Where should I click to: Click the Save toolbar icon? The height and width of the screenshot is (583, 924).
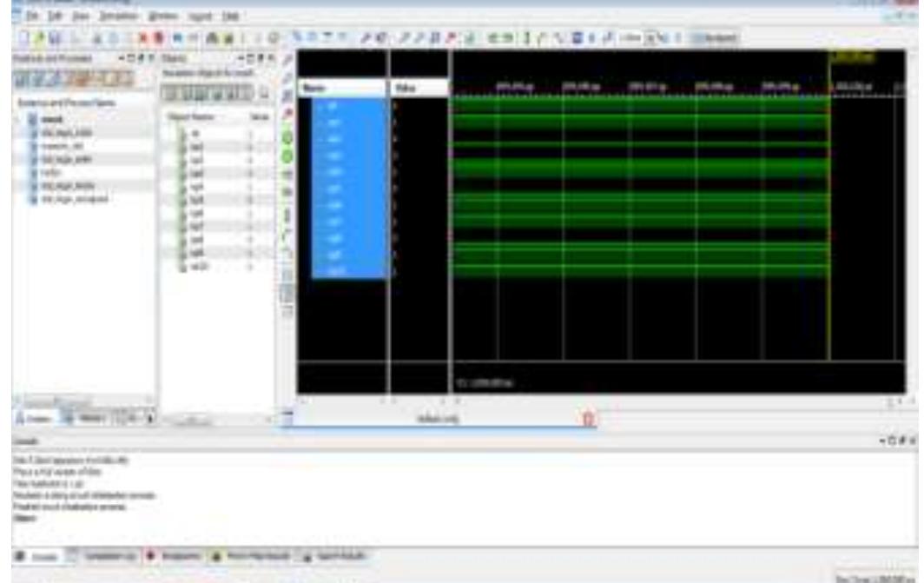click(x=55, y=38)
